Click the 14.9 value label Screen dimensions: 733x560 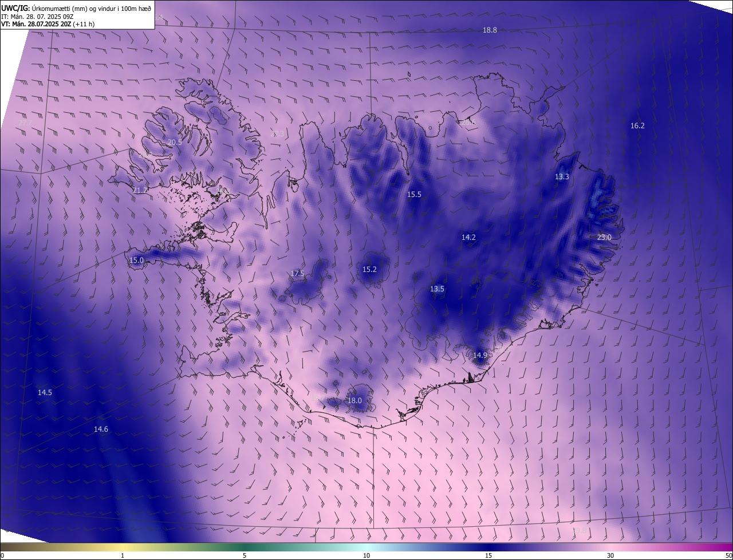[480, 356]
